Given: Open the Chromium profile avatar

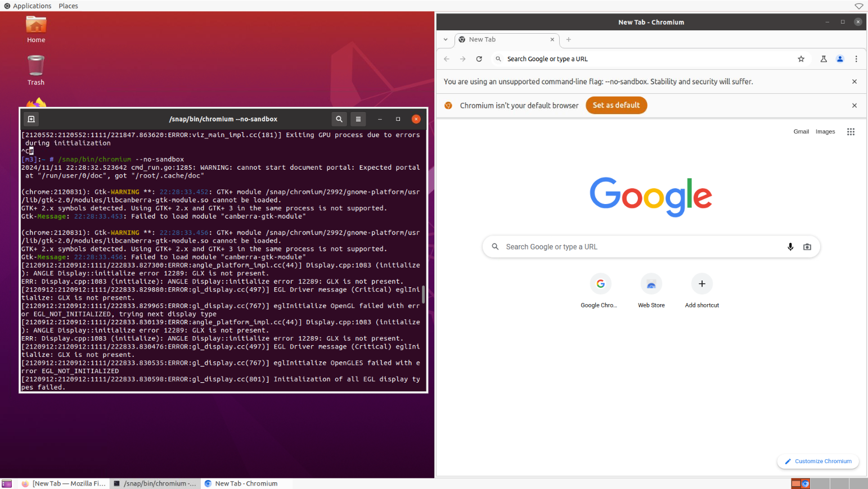Looking at the screenshot, I should (840, 59).
